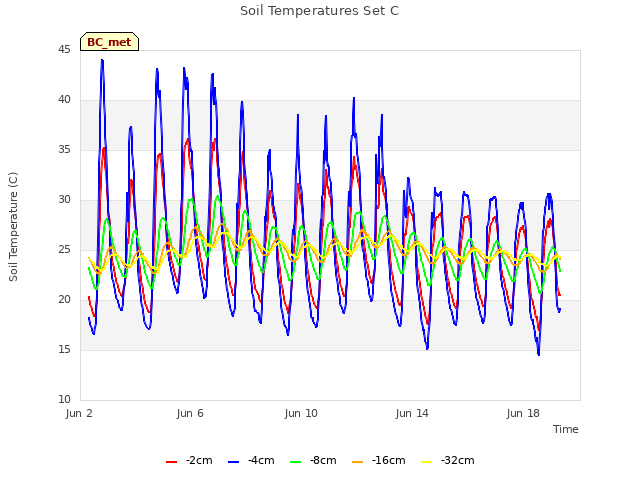Click the Time axis title
The width and height of the screenshot is (640, 480).
click(566, 429)
